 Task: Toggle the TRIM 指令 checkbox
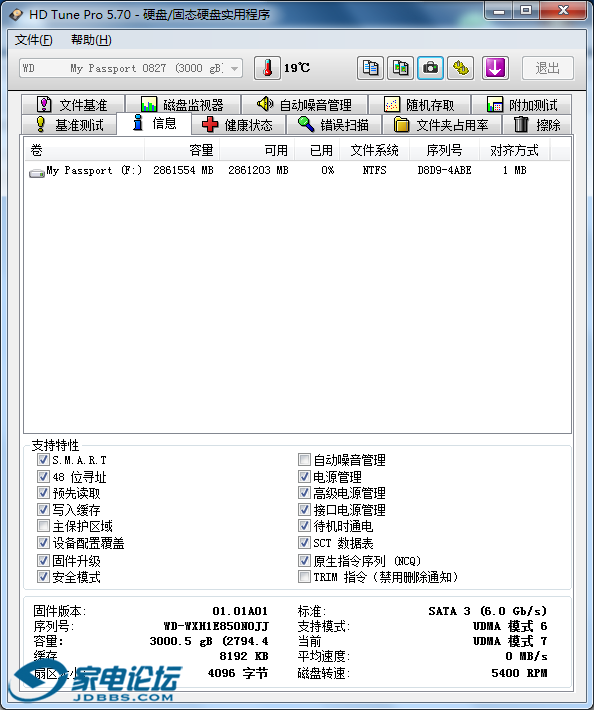tap(304, 577)
